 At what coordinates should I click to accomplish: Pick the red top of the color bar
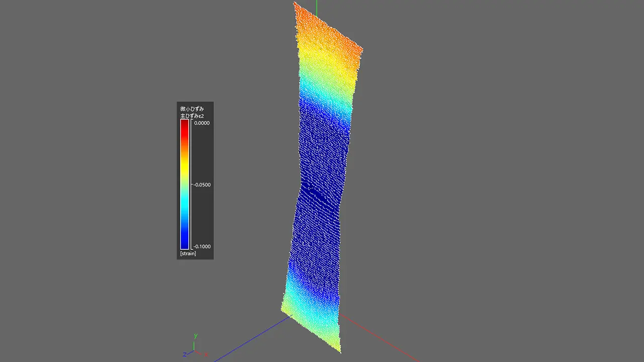[x=185, y=127]
